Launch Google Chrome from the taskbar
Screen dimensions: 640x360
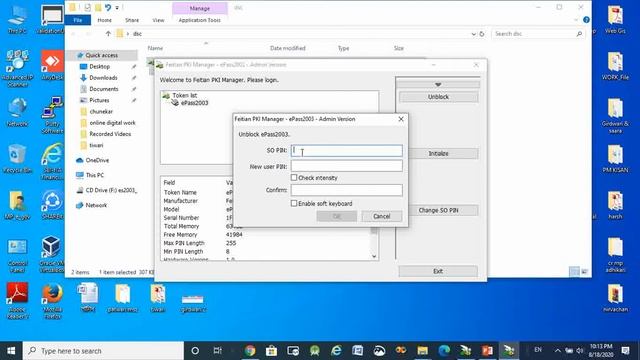(x=250, y=351)
